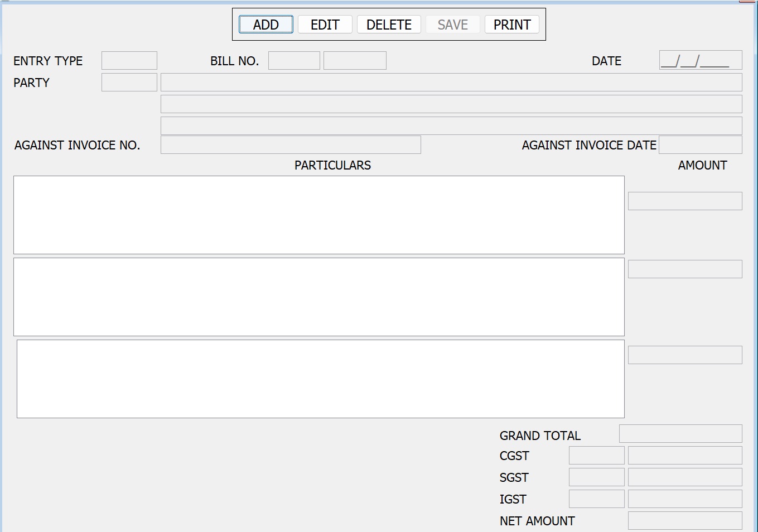Click the PARTY code field

(x=129, y=83)
